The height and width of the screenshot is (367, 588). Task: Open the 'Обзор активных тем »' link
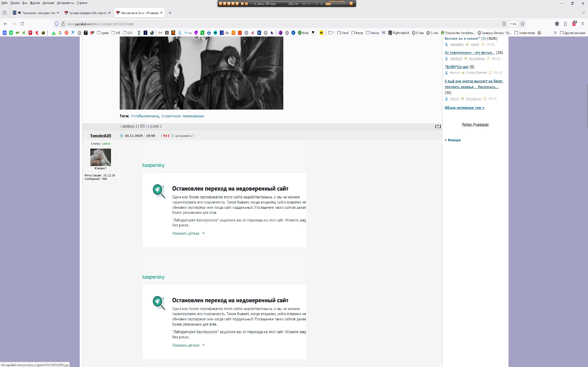(464, 107)
